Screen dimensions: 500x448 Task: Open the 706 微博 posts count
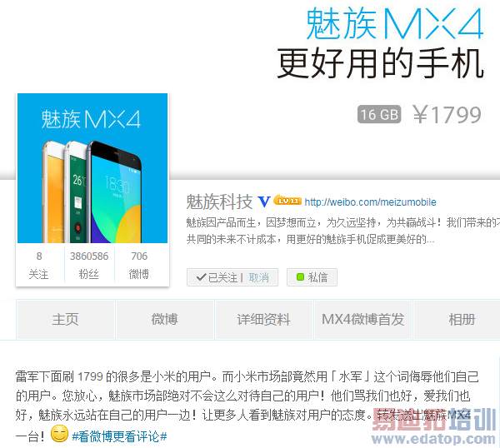139,265
